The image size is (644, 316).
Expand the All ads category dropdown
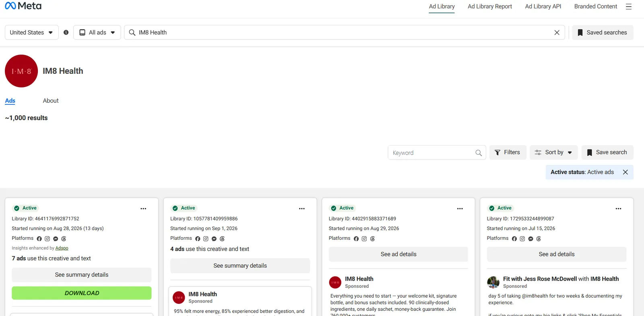point(97,32)
